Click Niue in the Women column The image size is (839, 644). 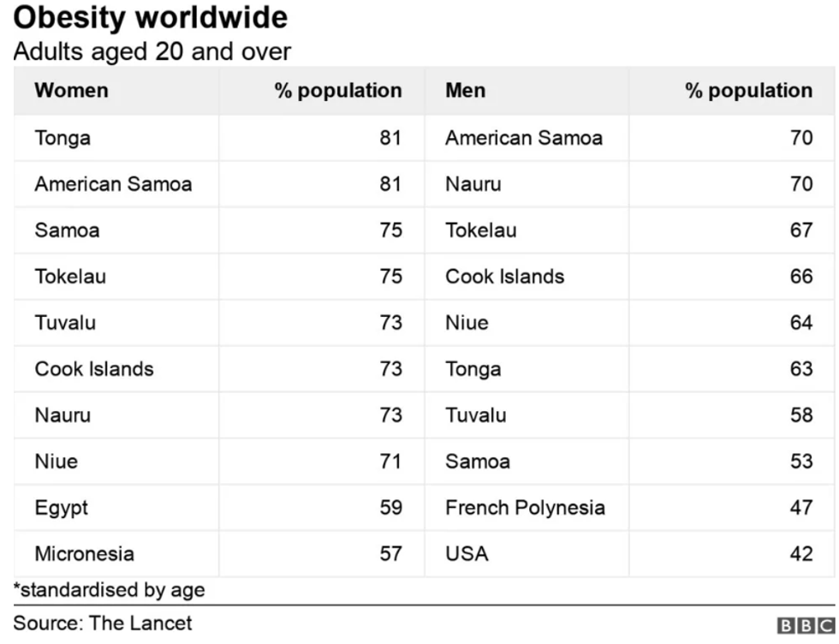point(56,462)
